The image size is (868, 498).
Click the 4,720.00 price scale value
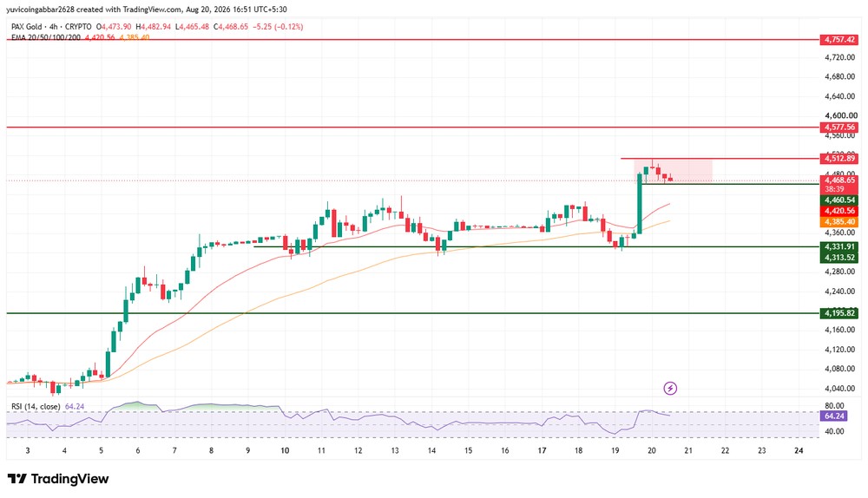tap(839, 57)
